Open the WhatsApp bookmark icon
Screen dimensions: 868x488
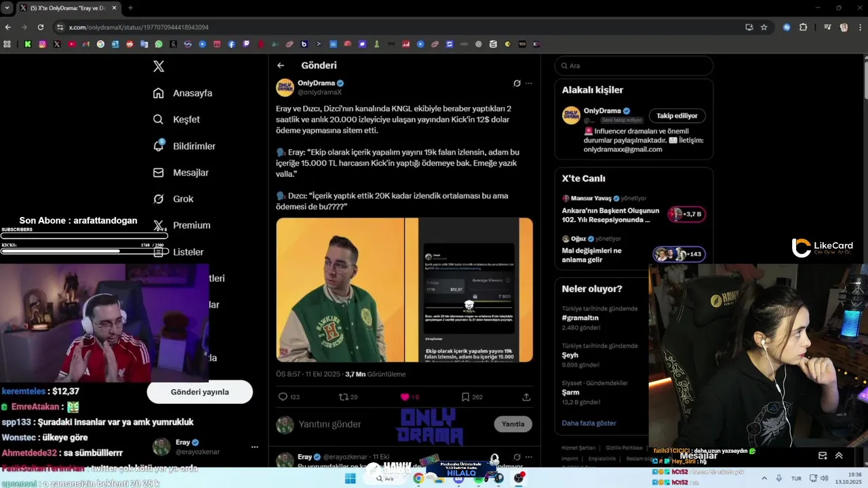[159, 44]
